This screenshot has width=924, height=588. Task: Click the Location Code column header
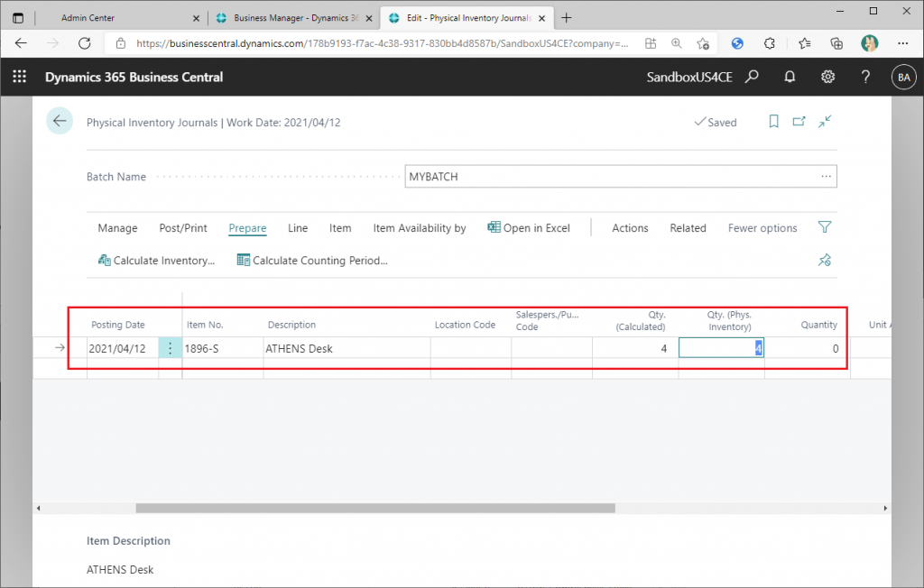[465, 325]
